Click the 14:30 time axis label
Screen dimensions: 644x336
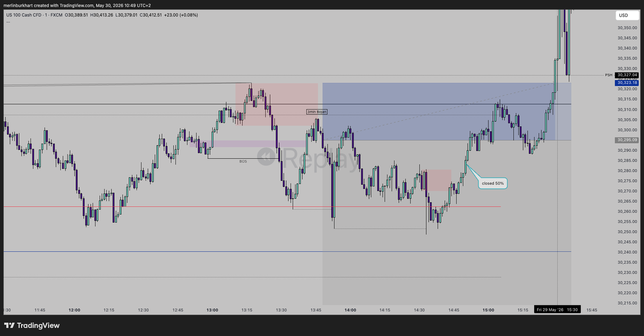[x=419, y=310]
